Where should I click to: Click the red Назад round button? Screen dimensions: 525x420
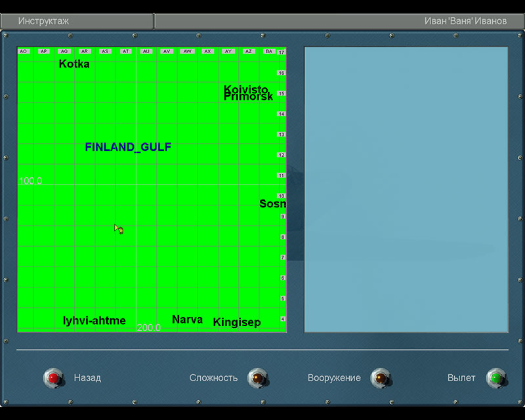(x=54, y=378)
